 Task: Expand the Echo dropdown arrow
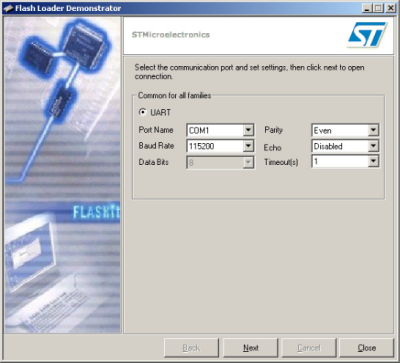pyautogui.click(x=373, y=146)
